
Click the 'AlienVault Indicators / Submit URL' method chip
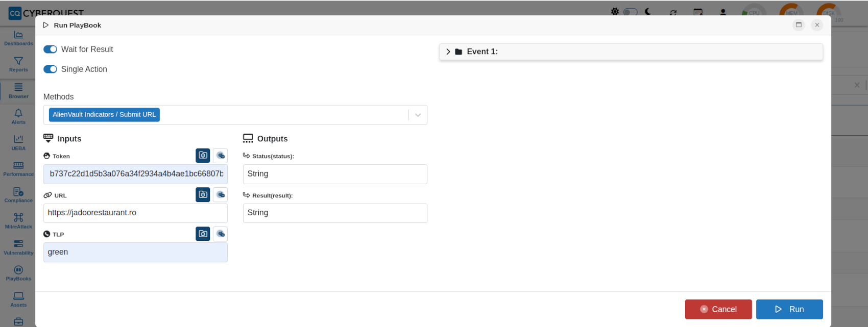click(104, 115)
